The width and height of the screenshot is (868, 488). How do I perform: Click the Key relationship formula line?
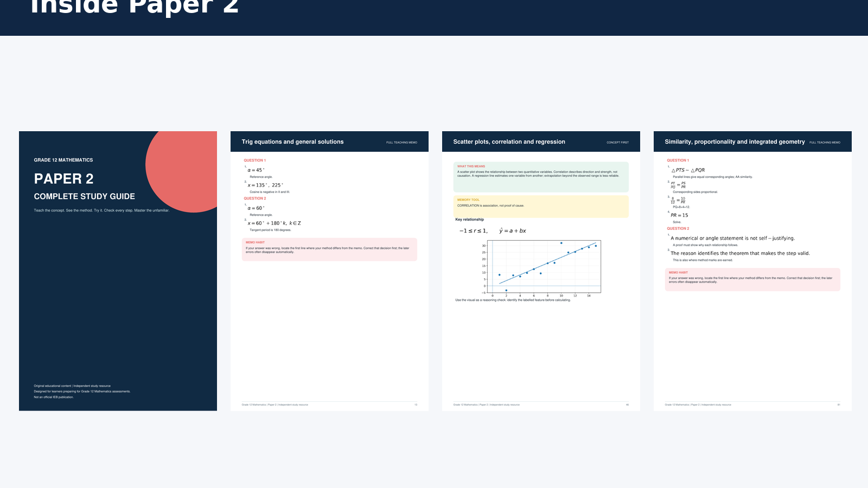pos(493,231)
